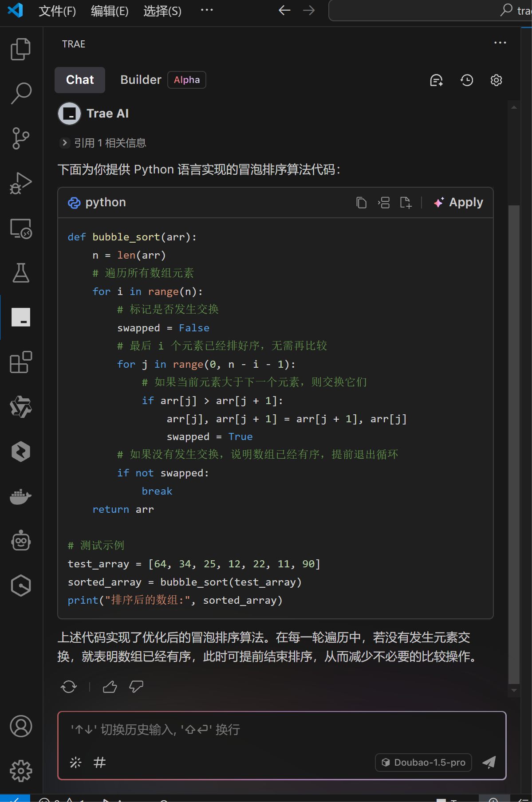
Task: Copy the python code block
Action: 361,203
